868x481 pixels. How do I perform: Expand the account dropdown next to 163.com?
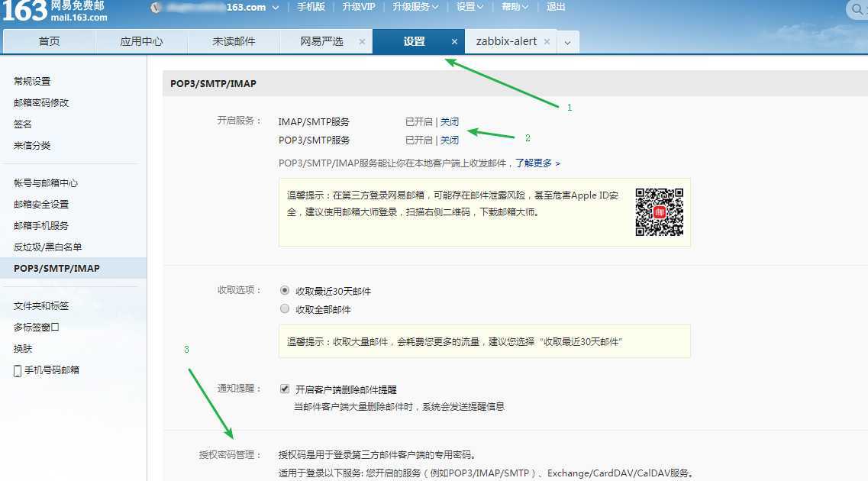point(275,7)
